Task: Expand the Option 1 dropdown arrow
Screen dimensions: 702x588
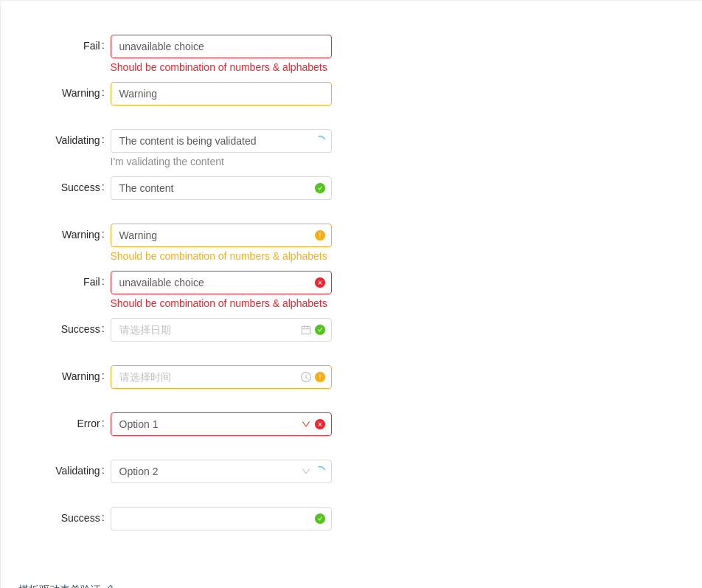Action: [306, 424]
